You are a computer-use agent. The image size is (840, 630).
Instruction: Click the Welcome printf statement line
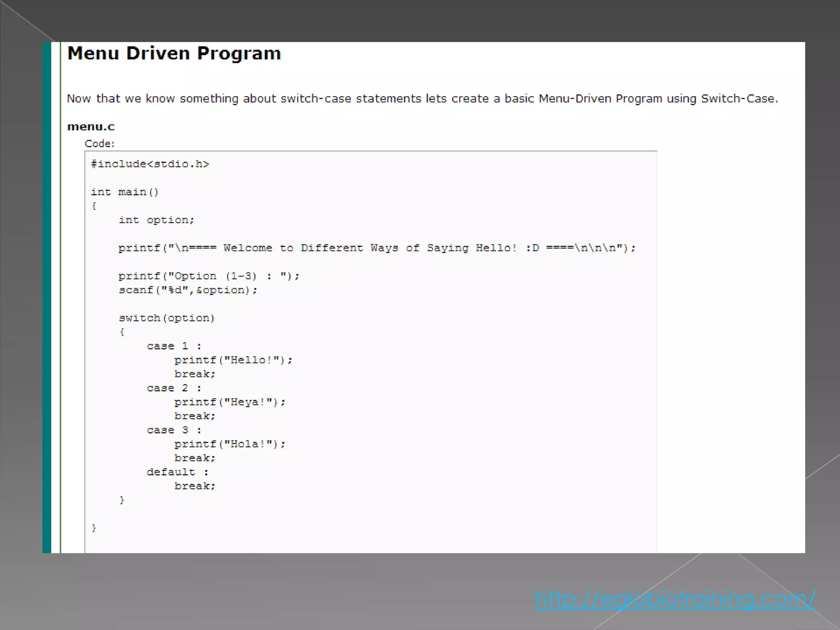click(x=377, y=248)
